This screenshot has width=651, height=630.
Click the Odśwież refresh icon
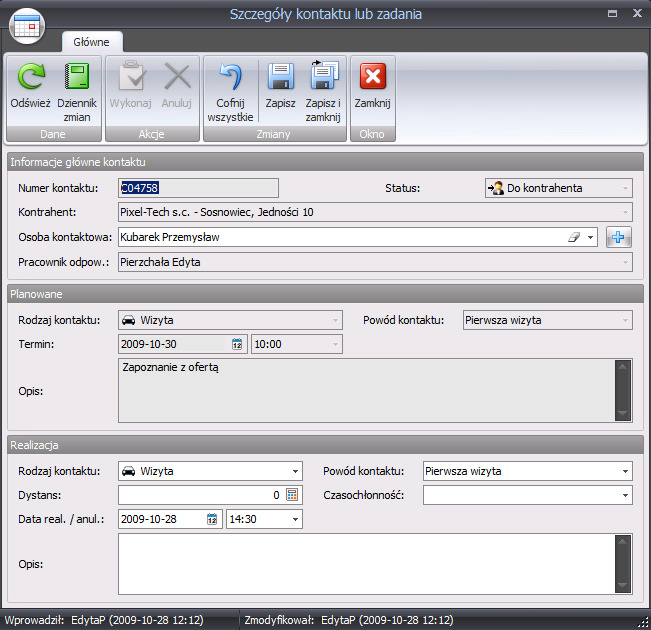click(30, 76)
